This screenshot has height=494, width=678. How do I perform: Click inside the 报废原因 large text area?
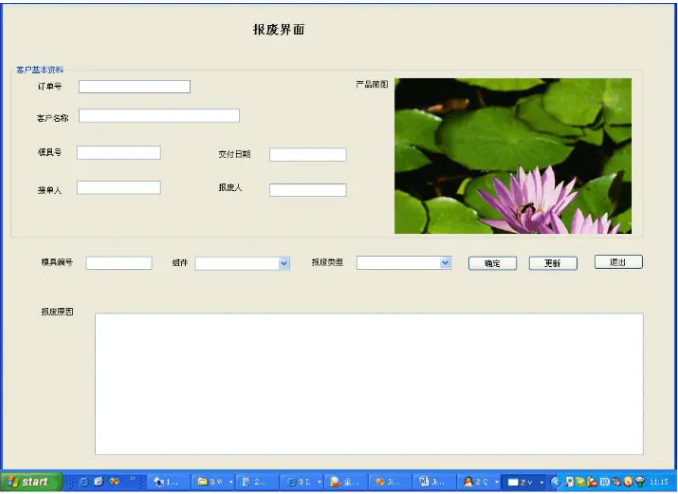pyautogui.click(x=368, y=384)
